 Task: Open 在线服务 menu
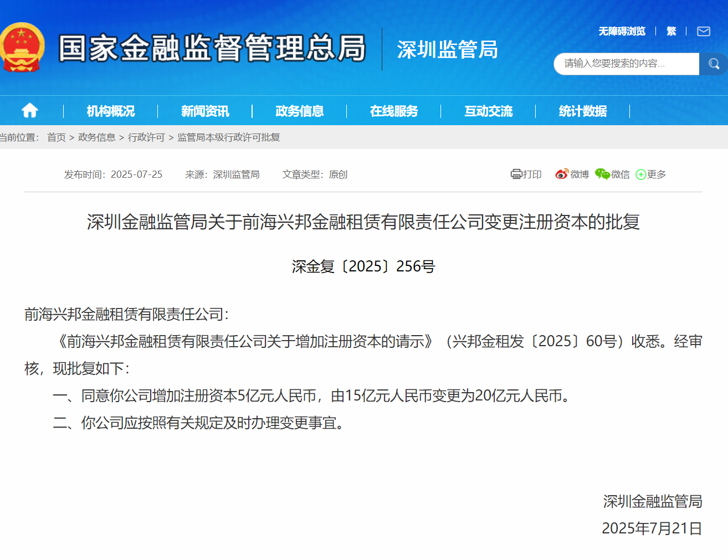point(394,111)
